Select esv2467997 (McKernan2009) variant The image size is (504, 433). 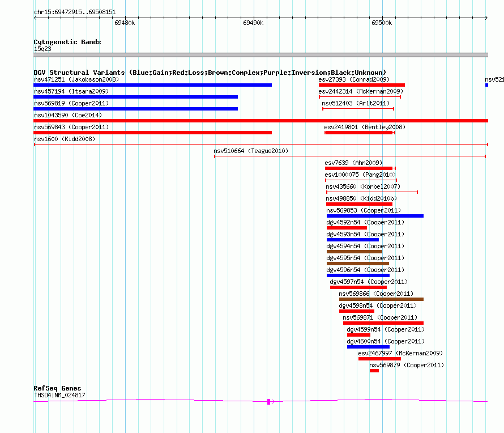[400, 353]
